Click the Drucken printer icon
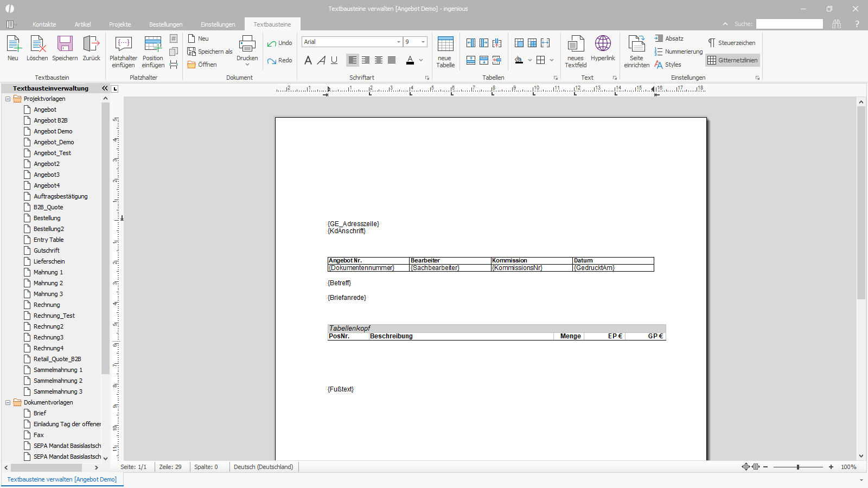 [247, 44]
